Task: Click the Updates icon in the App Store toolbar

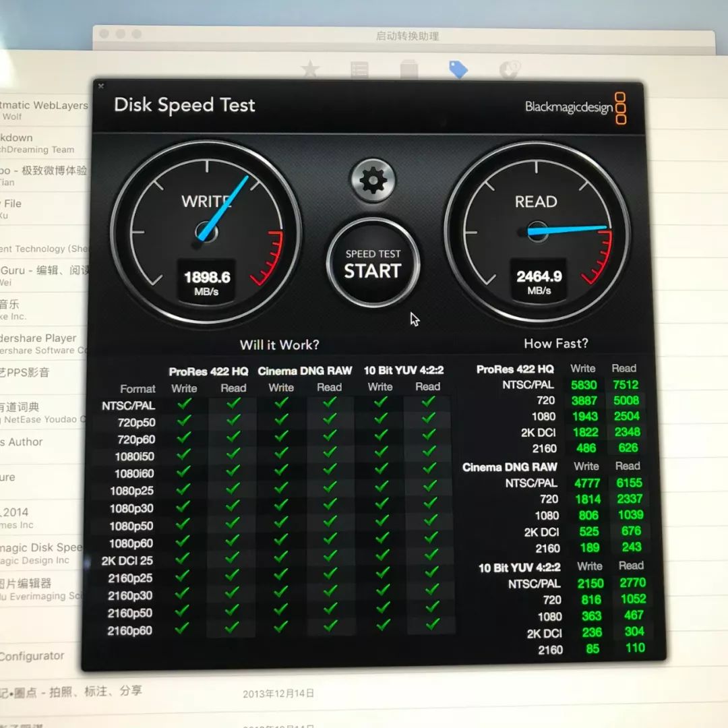Action: pos(510,69)
